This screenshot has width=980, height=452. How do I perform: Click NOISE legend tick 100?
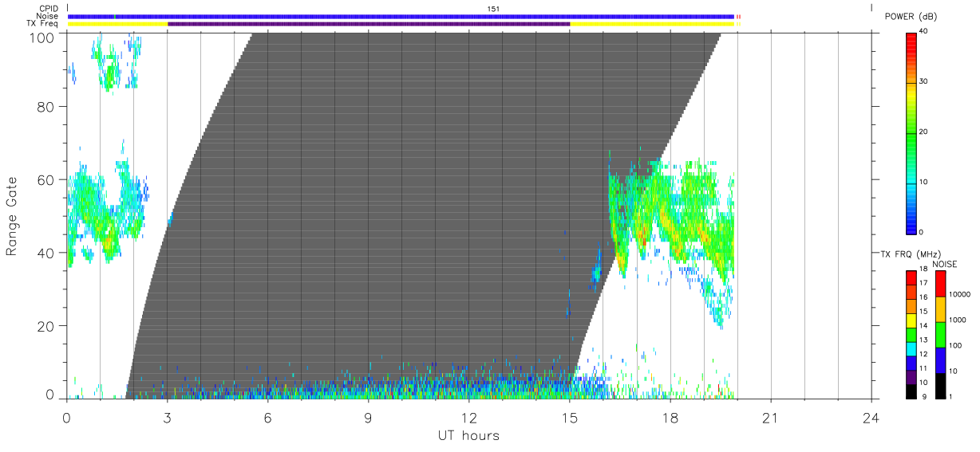coord(955,345)
